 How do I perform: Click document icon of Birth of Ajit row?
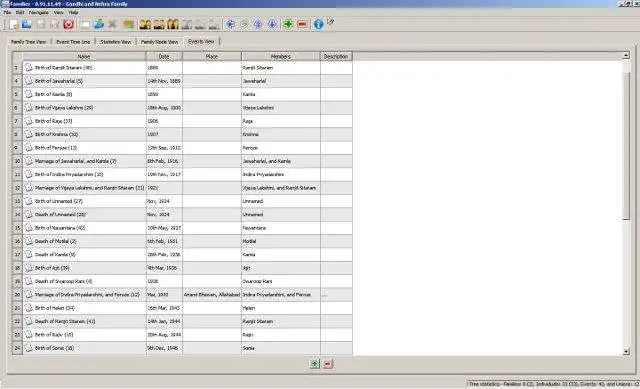29,268
